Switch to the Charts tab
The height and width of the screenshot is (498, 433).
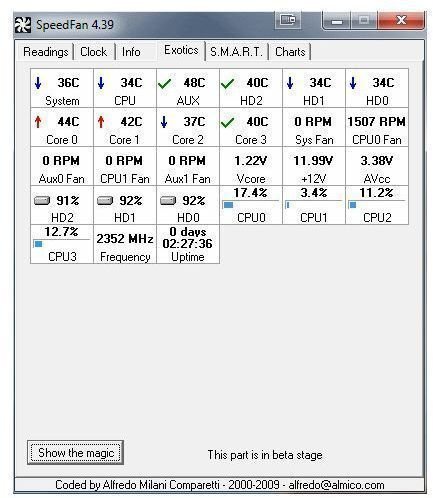(290, 52)
